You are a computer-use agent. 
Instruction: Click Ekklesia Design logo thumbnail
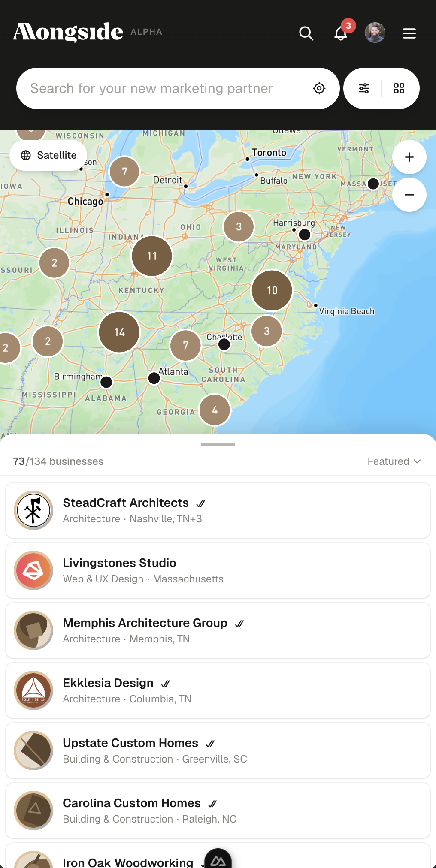point(33,690)
